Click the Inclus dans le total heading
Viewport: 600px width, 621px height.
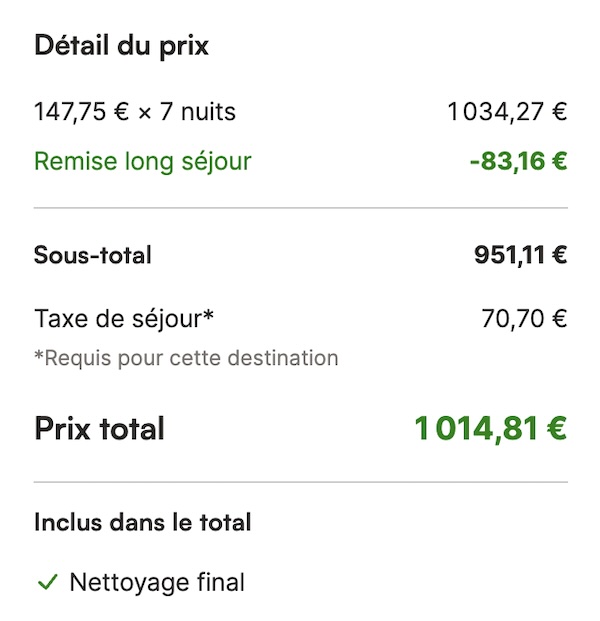pyautogui.click(x=143, y=522)
